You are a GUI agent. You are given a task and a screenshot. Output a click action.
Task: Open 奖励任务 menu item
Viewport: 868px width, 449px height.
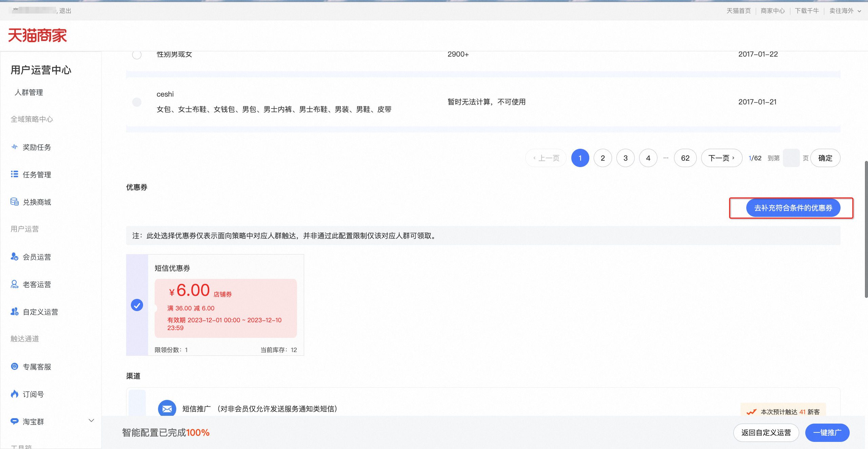click(37, 147)
